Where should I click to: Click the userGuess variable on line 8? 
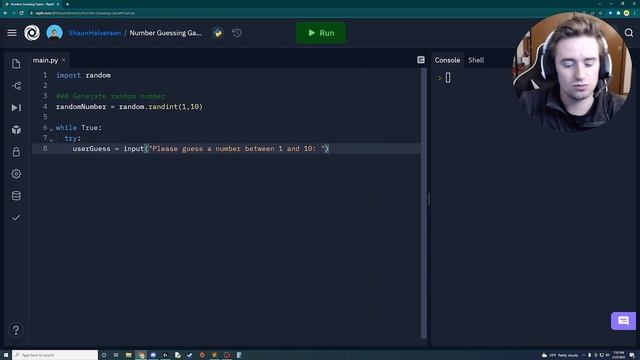pos(91,149)
